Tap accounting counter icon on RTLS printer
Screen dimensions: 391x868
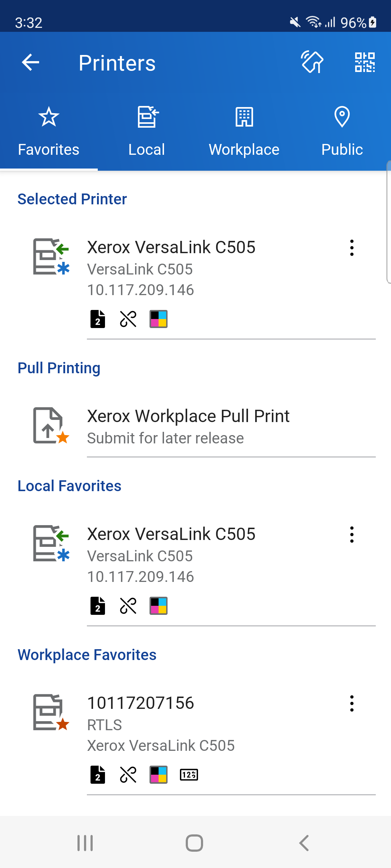(x=189, y=775)
